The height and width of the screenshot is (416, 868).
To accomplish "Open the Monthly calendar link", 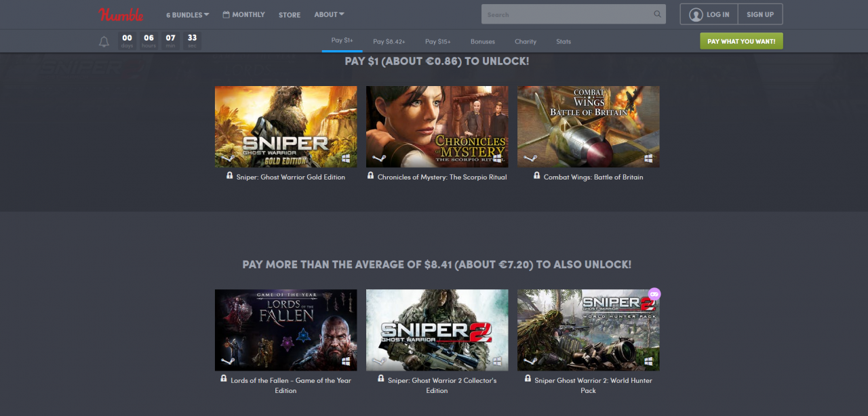I will click(244, 14).
